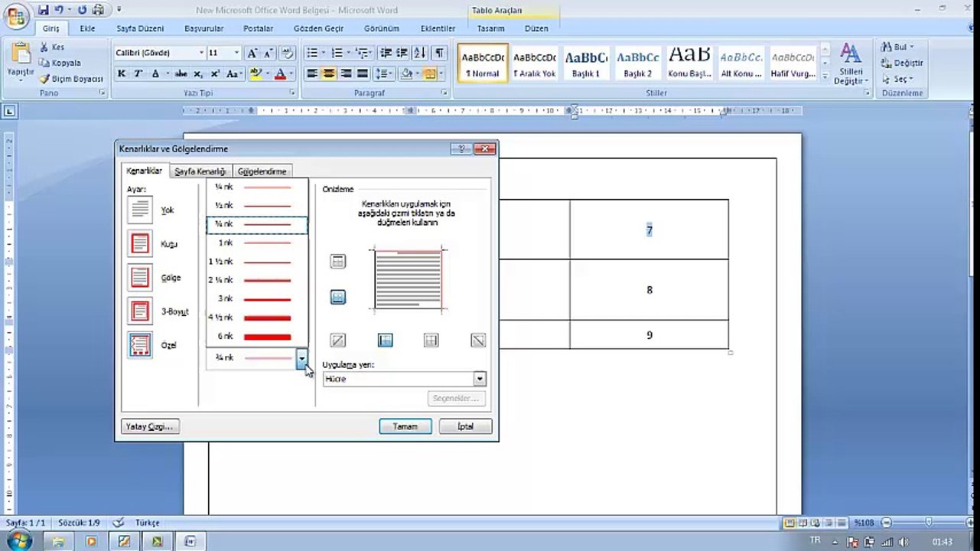This screenshot has height=551, width=980.
Task: Open the font size 11 dropdown
Action: click(x=236, y=53)
